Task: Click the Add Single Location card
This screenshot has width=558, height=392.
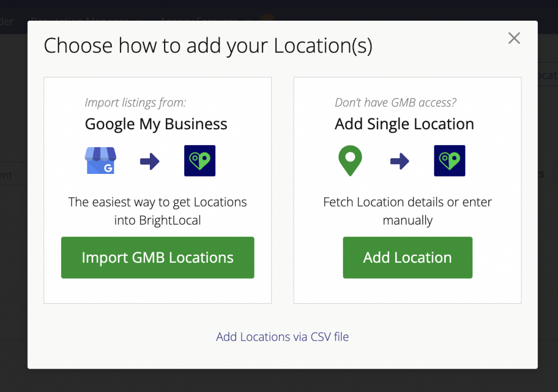Action: (407, 189)
